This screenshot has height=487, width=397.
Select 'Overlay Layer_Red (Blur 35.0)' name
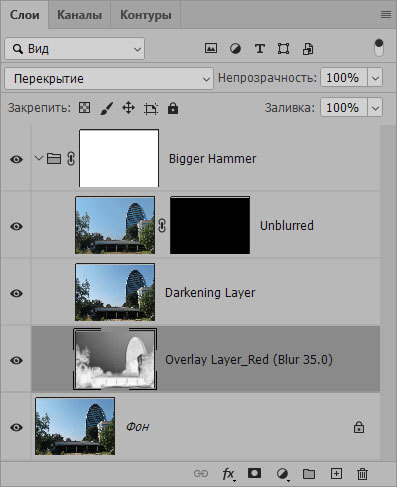(x=249, y=360)
